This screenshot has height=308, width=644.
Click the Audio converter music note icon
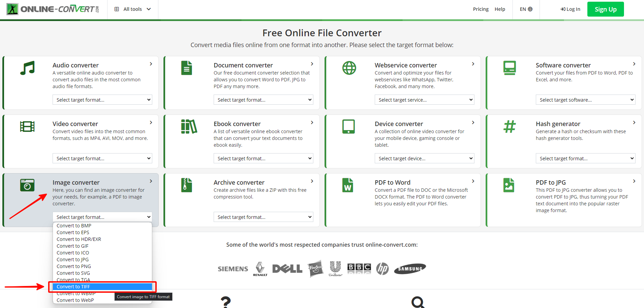tap(27, 68)
